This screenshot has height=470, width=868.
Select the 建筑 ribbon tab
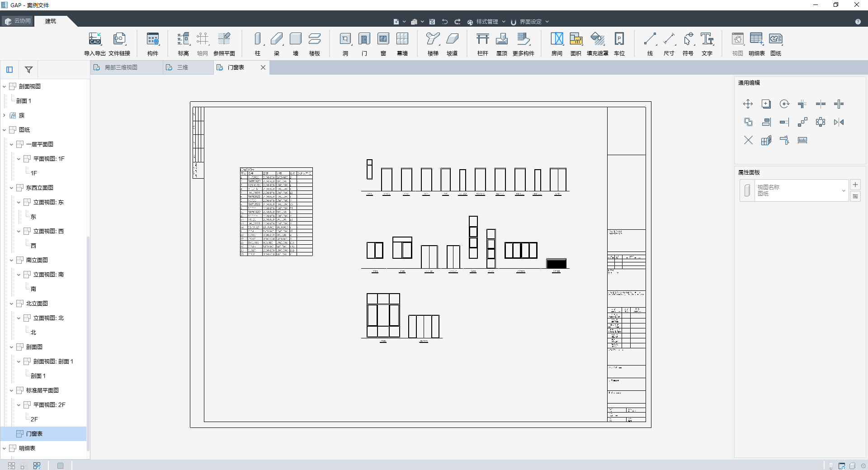[x=51, y=21]
